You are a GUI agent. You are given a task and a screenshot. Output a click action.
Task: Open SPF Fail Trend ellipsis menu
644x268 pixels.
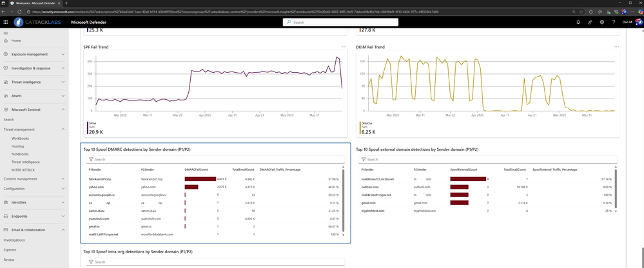point(344,47)
